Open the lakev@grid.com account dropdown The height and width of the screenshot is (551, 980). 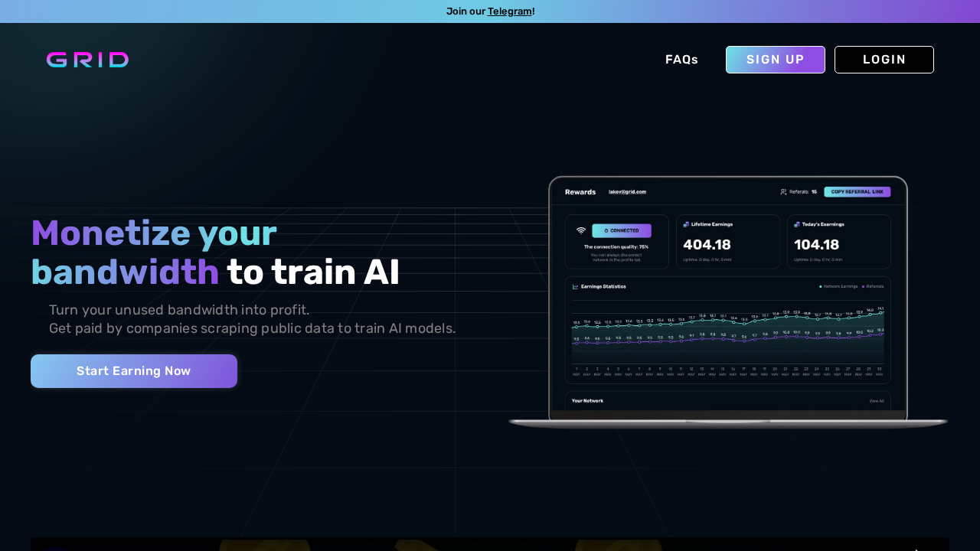[628, 192]
